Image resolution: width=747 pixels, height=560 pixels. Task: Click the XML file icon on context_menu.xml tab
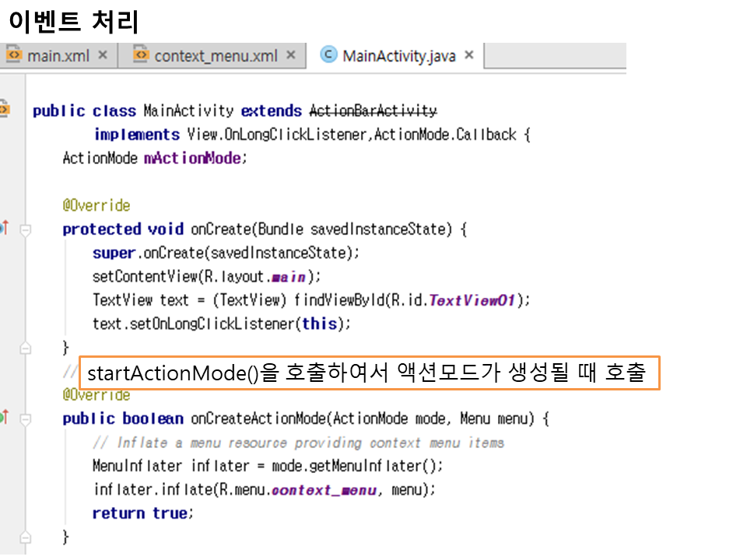[x=141, y=55]
